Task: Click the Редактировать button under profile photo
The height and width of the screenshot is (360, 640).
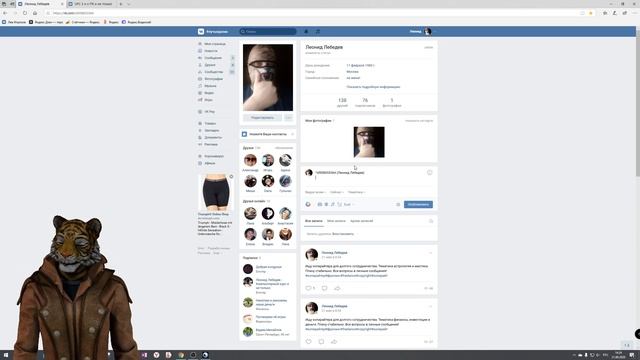Action: pyautogui.click(x=262, y=118)
